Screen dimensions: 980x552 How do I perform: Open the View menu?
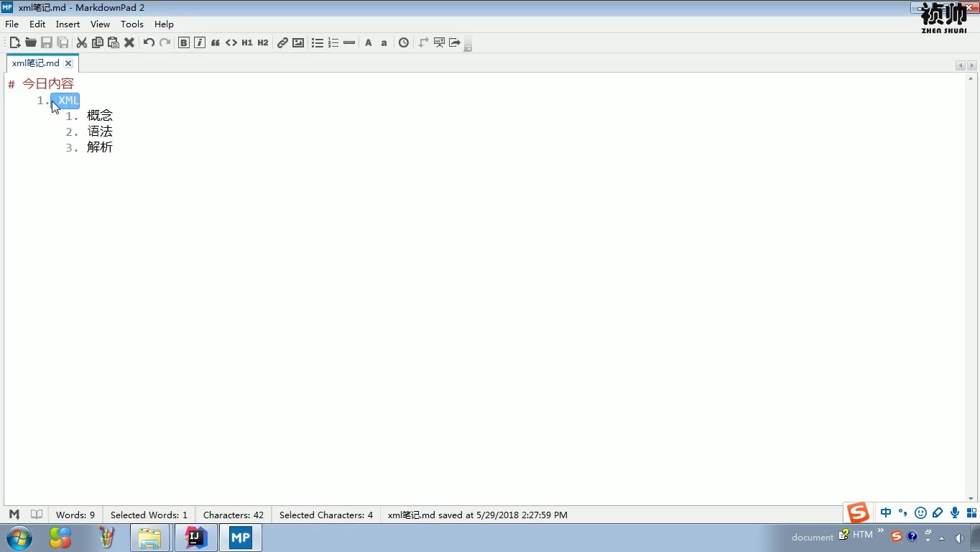[100, 24]
